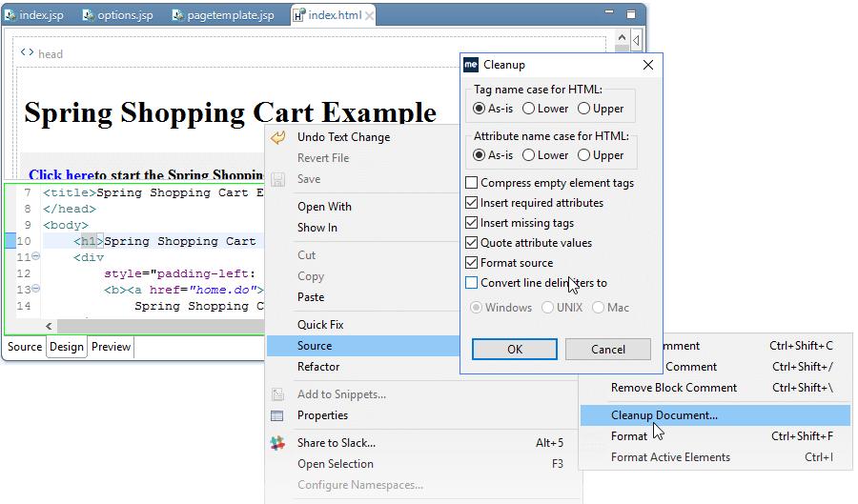Click the index.jsp tab file icon
Viewport: 858px width, 504px height.
tap(10, 15)
